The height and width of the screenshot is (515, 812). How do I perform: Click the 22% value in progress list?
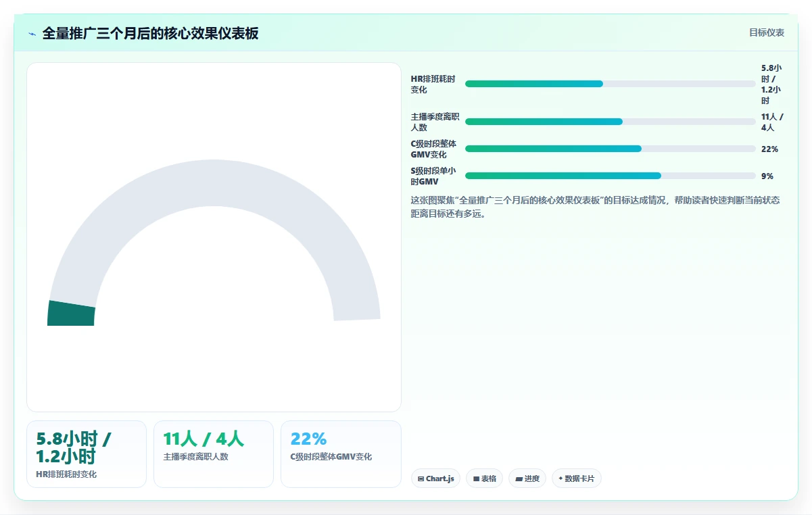tap(770, 149)
